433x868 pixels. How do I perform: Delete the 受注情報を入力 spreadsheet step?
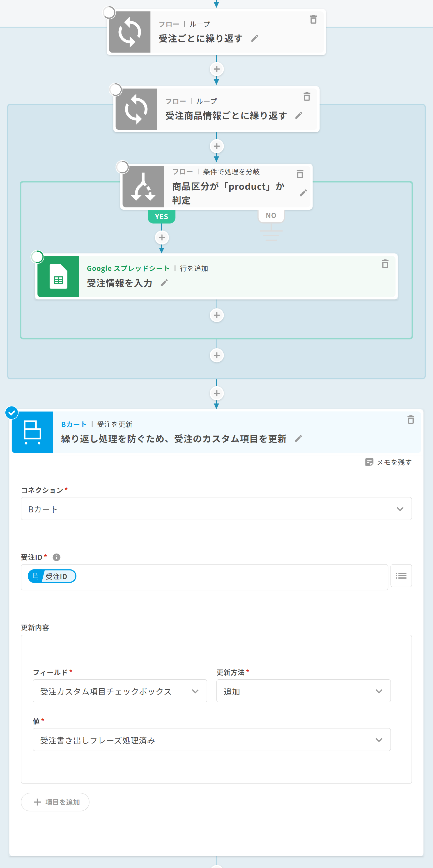pyautogui.click(x=385, y=264)
